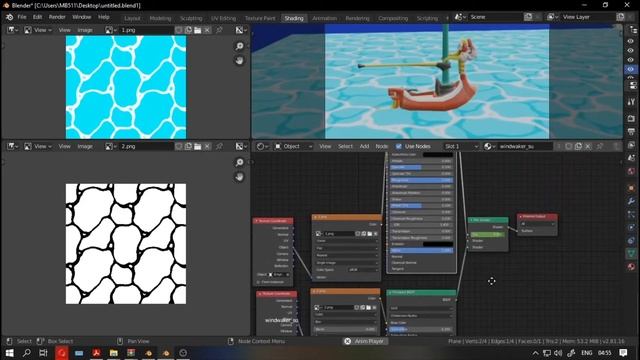Open the File menu

[22, 17]
